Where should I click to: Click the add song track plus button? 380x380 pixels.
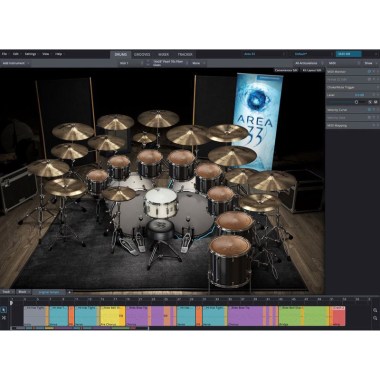(x=69, y=292)
